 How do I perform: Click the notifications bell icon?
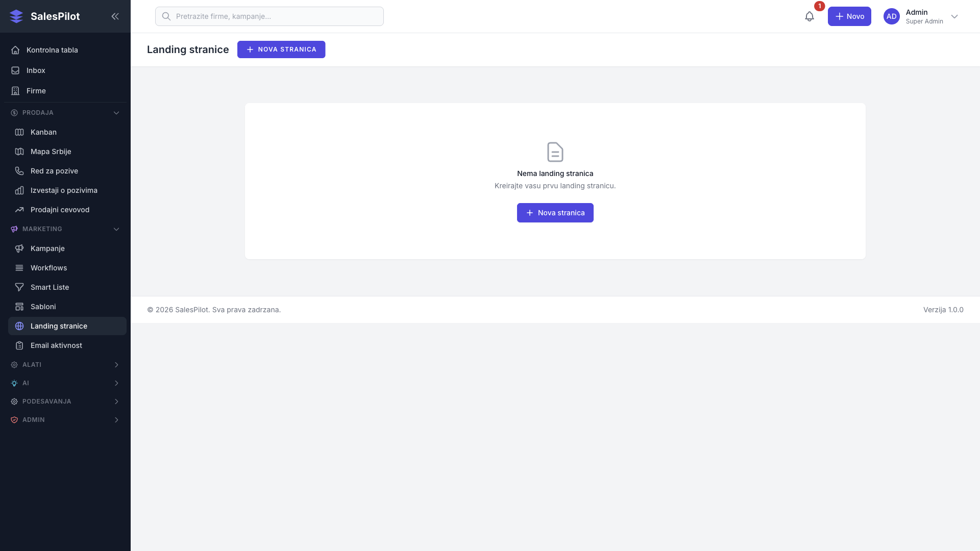tap(809, 16)
